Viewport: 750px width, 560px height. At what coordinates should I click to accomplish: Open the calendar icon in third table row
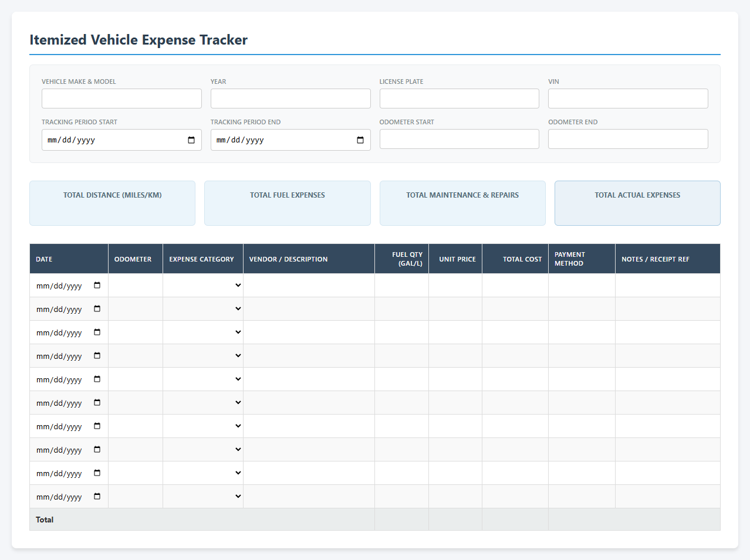pos(97,332)
